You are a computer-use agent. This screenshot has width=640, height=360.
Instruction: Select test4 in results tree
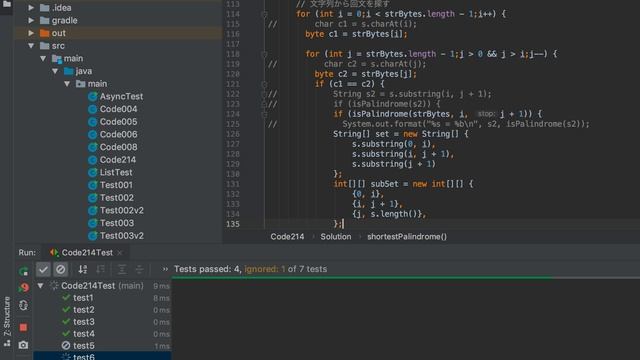point(84,333)
